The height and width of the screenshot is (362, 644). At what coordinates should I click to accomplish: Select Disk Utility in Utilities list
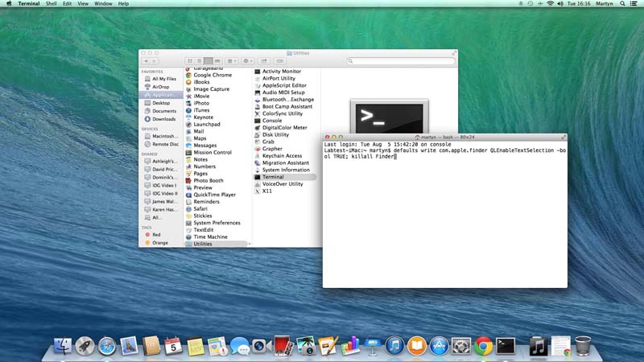275,134
